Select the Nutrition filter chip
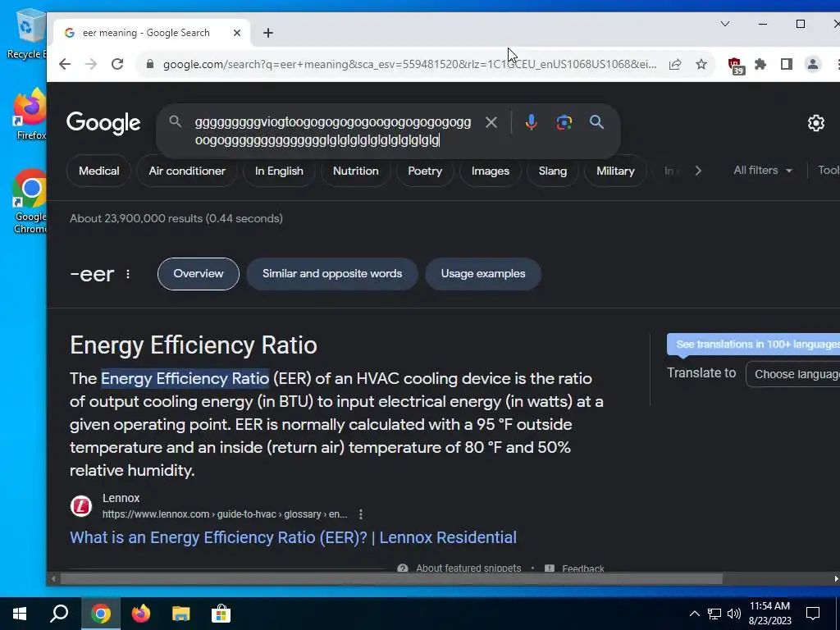This screenshot has width=840, height=630. point(356,171)
